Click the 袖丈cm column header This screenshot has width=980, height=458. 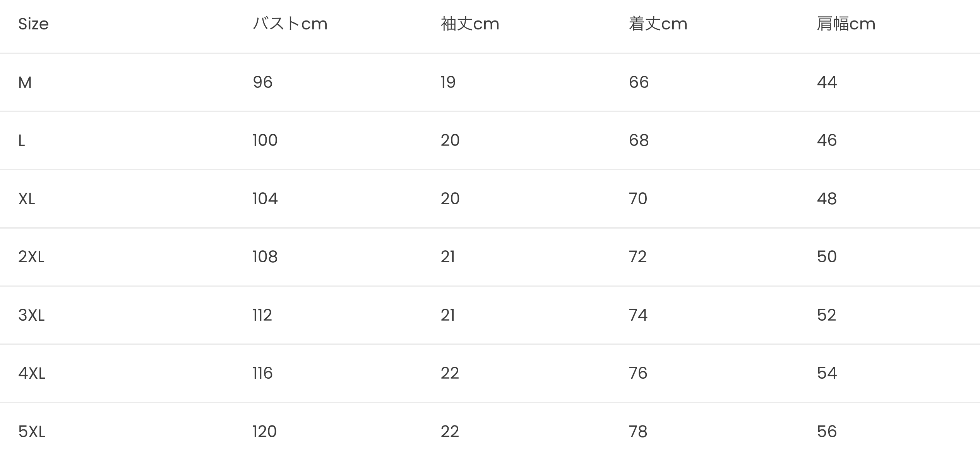pyautogui.click(x=470, y=24)
